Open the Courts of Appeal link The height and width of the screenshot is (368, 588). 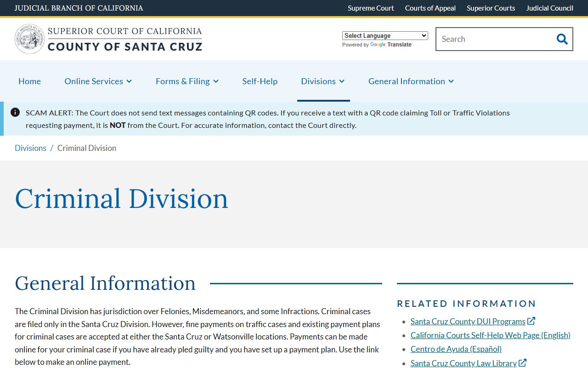[430, 8]
